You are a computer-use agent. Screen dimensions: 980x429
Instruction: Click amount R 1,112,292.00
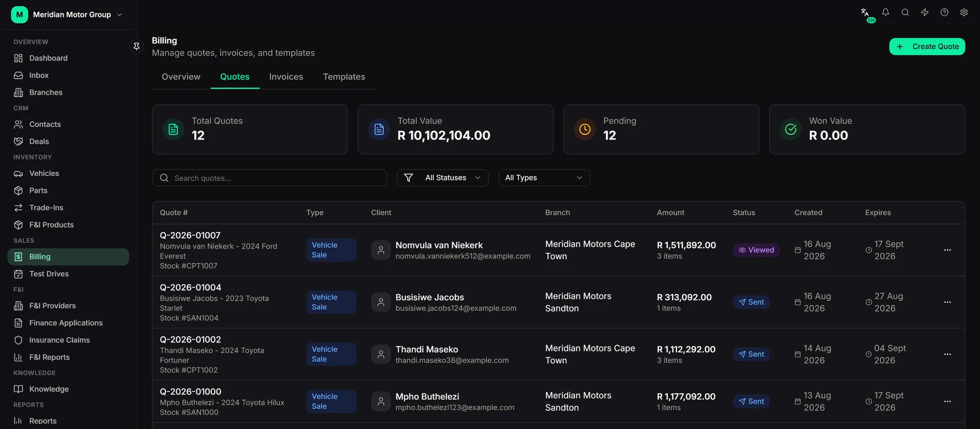point(686,349)
